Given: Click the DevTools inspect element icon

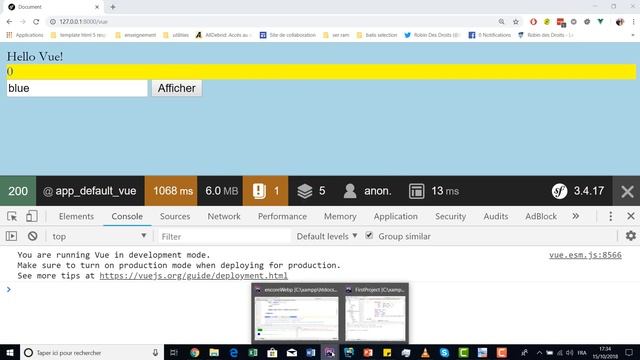Looking at the screenshot, I should click(x=12, y=216).
